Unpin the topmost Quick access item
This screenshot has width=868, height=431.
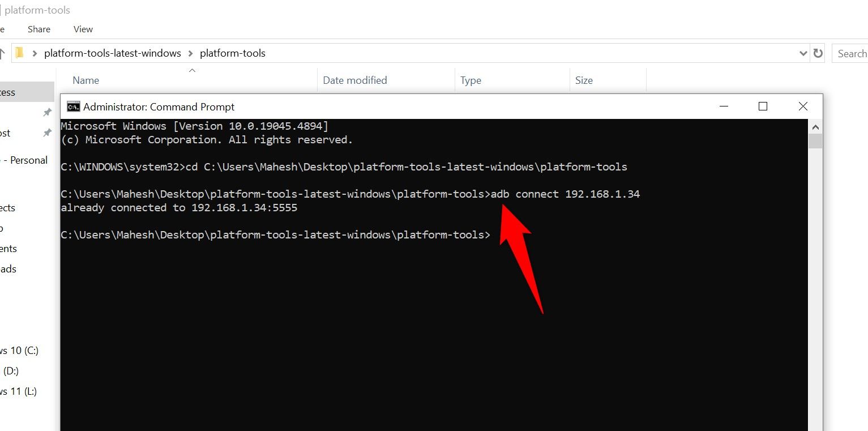pos(48,112)
